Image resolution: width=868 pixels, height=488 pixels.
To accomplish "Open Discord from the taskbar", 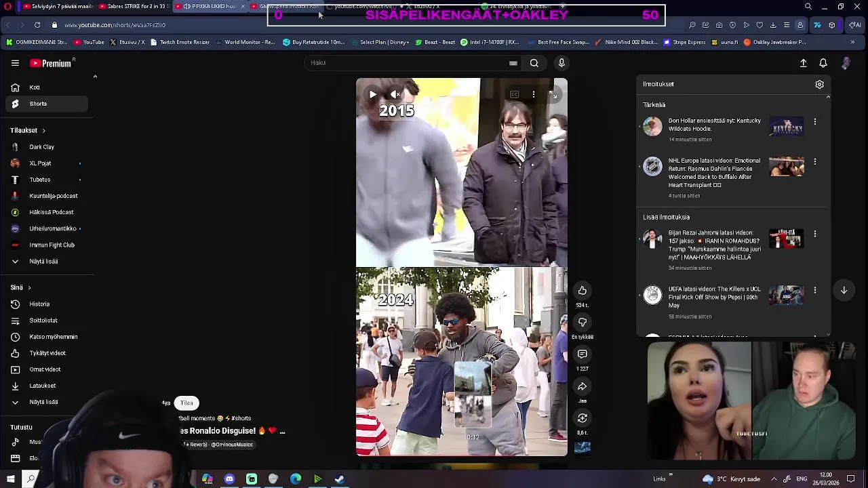I will 229,479.
